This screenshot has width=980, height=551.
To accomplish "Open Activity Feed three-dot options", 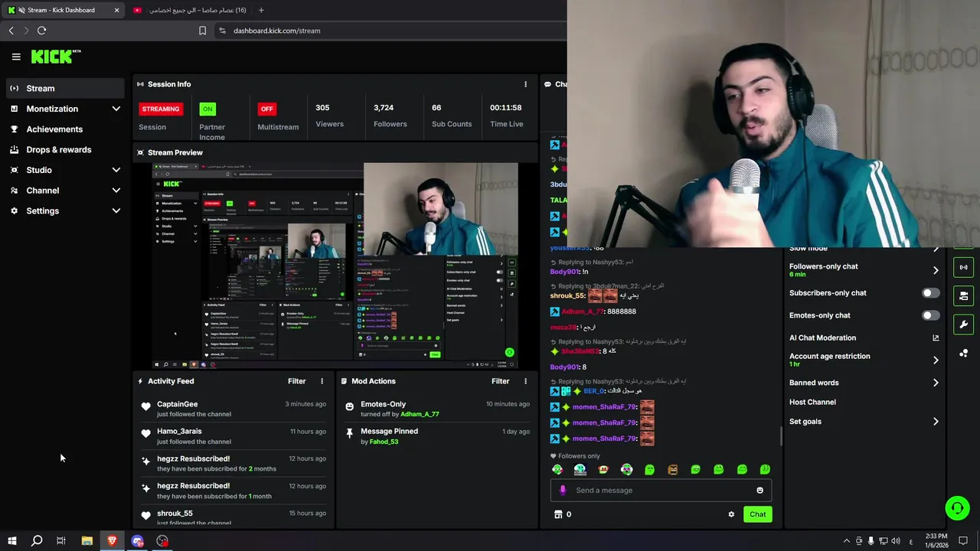I will coord(322,381).
